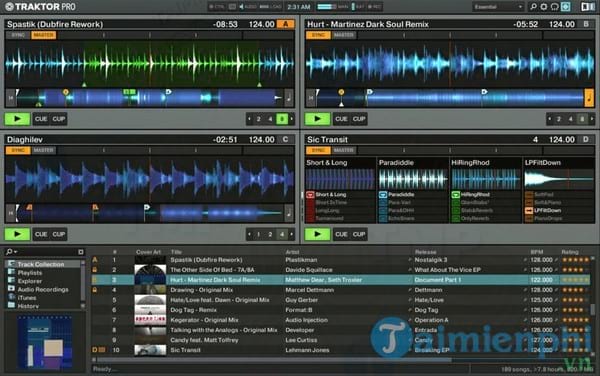600x376 pixels.
Task: Increase loop size arrow on Deck B
Action: (592, 119)
